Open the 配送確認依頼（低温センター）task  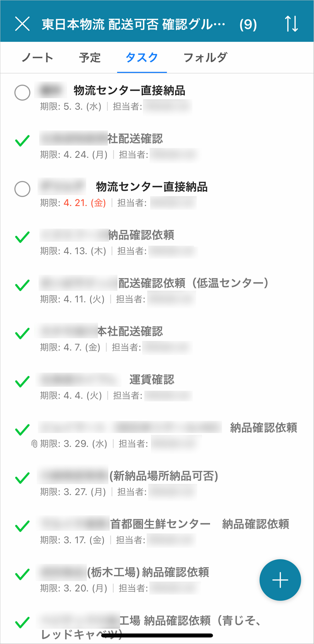[193, 283]
